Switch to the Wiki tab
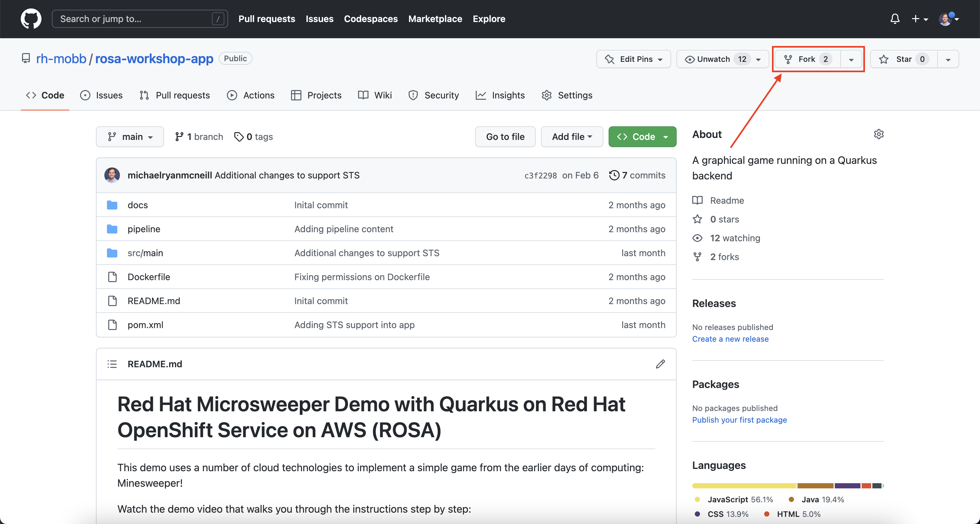The image size is (980, 524). (375, 96)
